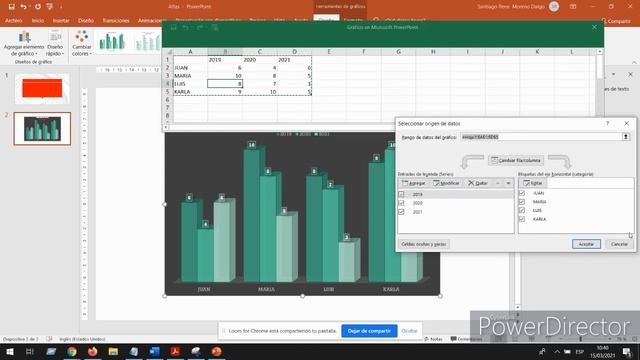Switch to the Inicio ribbon tab
Screen dimensions: 640x360
coord(38,20)
